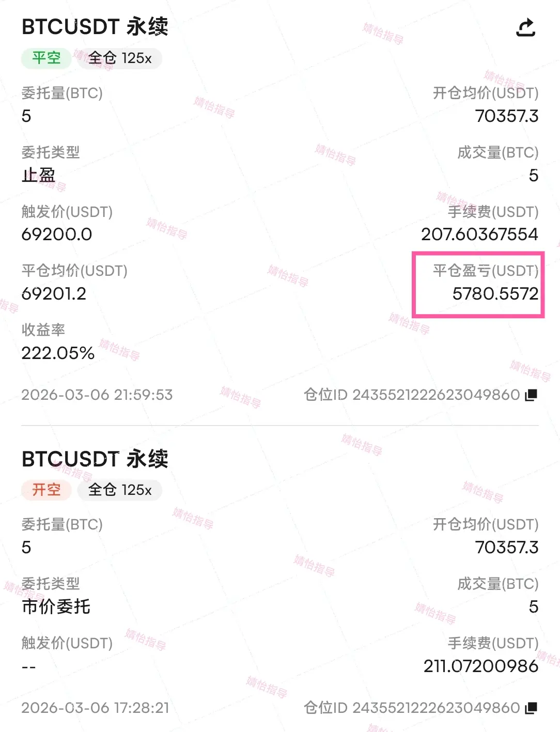Viewport: 560px width, 732px height.
Task: Click the trigger price 69200.0
Action: click(57, 234)
